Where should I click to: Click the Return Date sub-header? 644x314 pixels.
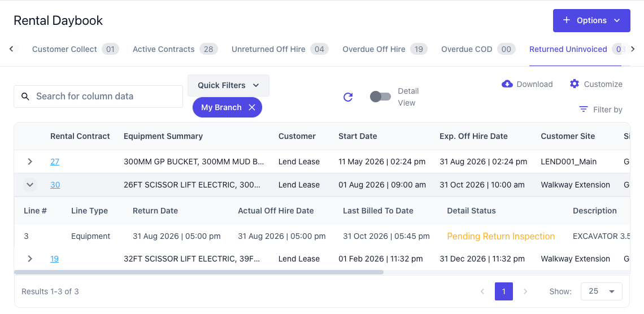point(155,211)
